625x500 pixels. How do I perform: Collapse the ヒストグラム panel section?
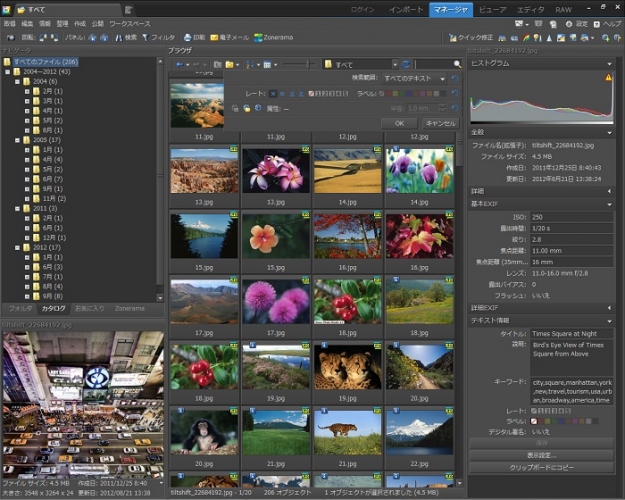(x=609, y=63)
